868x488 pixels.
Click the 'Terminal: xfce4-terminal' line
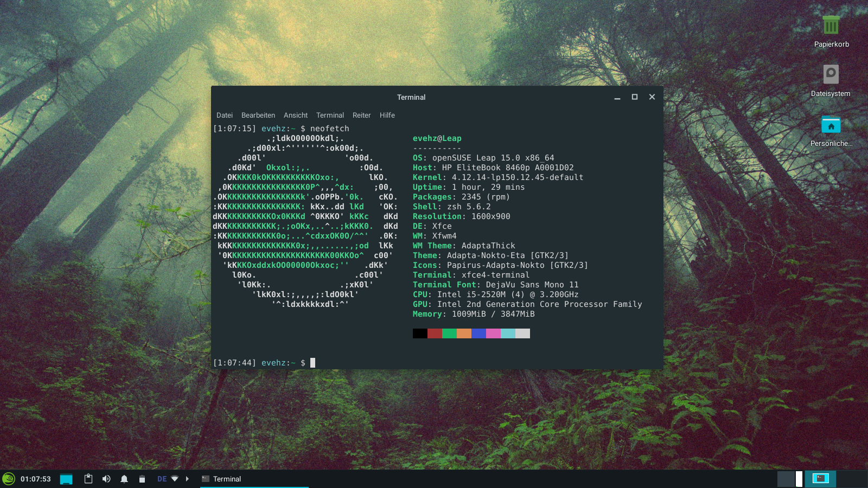pos(471,275)
